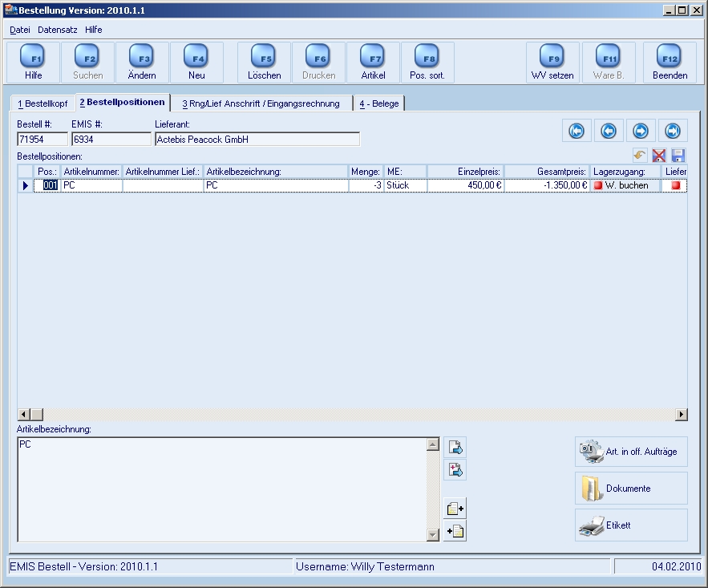Click the Menge cell -3
Screen dimensions: 708x588
pyautogui.click(x=366, y=185)
